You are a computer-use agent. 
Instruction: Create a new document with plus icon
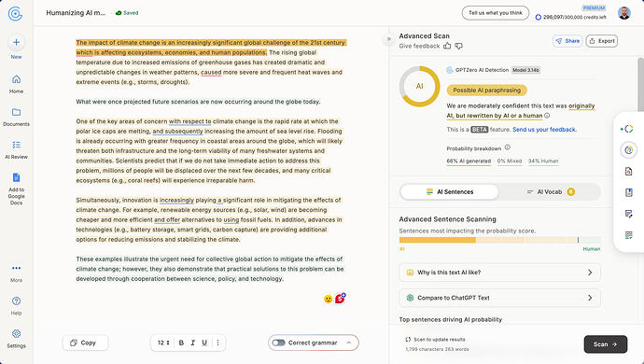16,42
